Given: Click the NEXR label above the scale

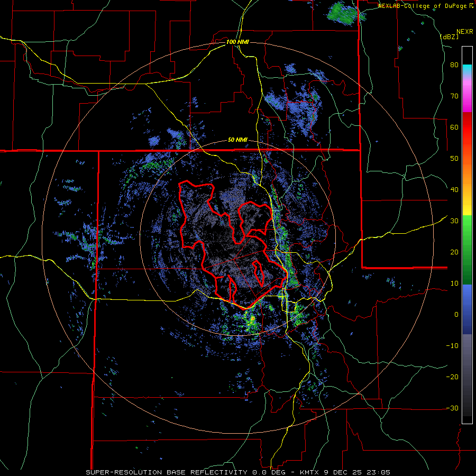Looking at the screenshot, I should 464,31.
